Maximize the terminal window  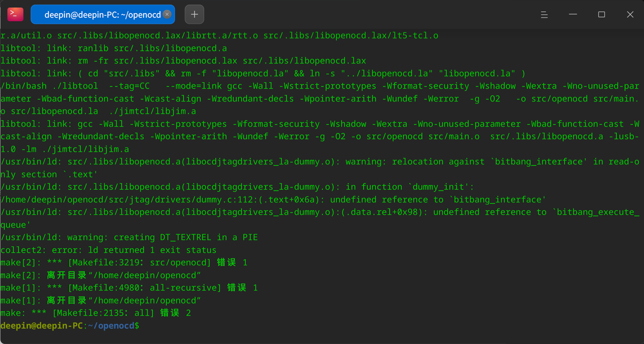point(601,14)
